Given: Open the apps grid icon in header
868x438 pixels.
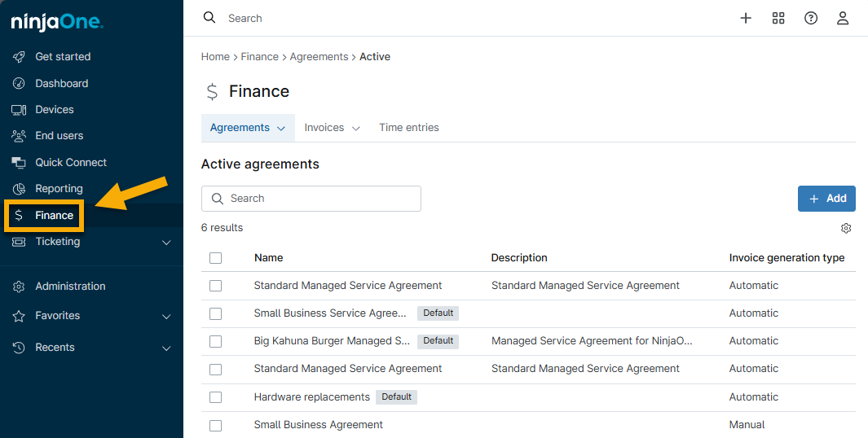Looking at the screenshot, I should pos(778,18).
